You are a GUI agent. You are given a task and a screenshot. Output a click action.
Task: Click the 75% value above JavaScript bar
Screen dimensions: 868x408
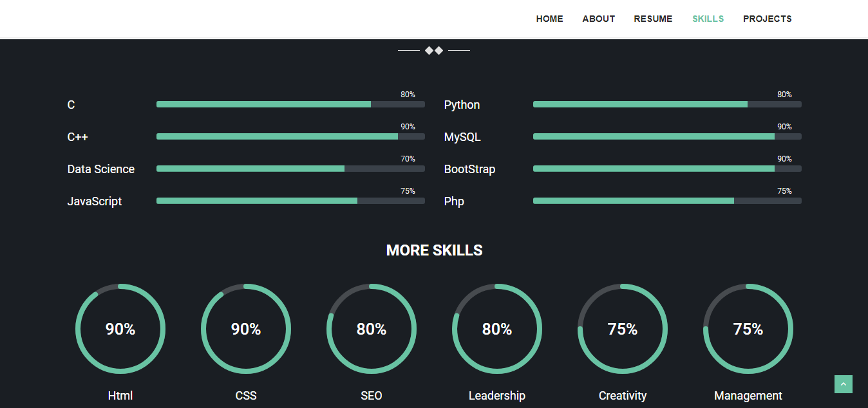tap(408, 191)
